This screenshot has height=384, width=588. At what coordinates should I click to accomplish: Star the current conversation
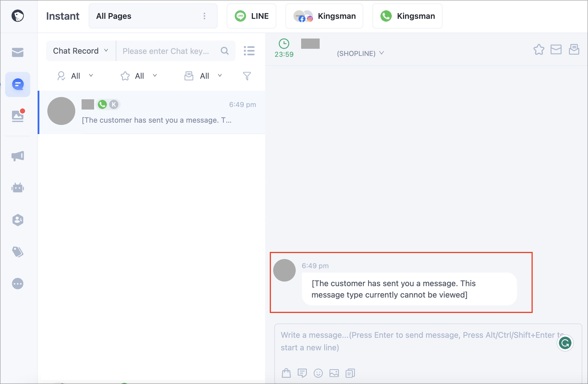(x=539, y=50)
